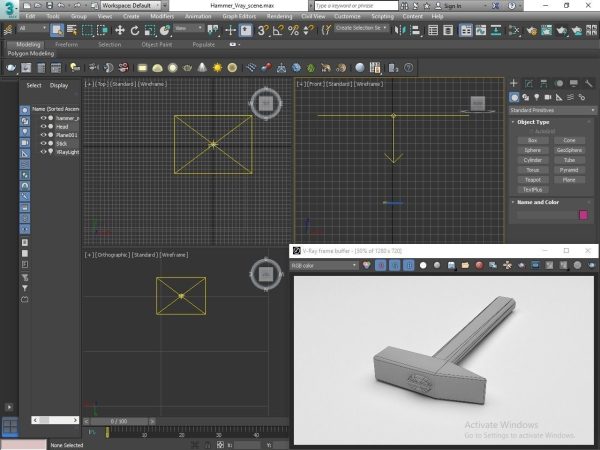Click the magenta object color swatch

click(583, 215)
